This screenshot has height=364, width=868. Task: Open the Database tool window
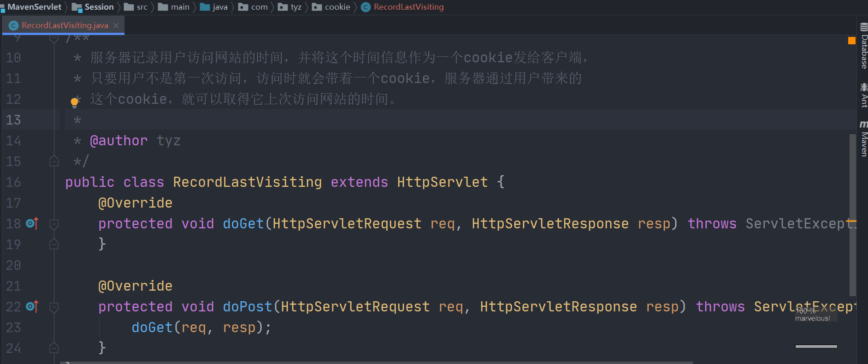click(864, 46)
